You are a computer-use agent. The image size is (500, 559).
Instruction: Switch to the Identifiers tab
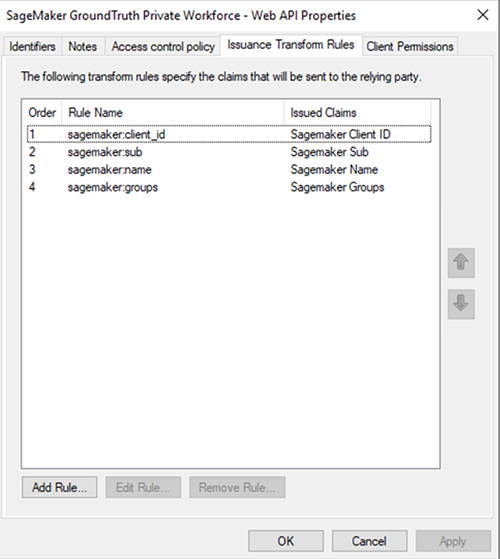[x=32, y=46]
